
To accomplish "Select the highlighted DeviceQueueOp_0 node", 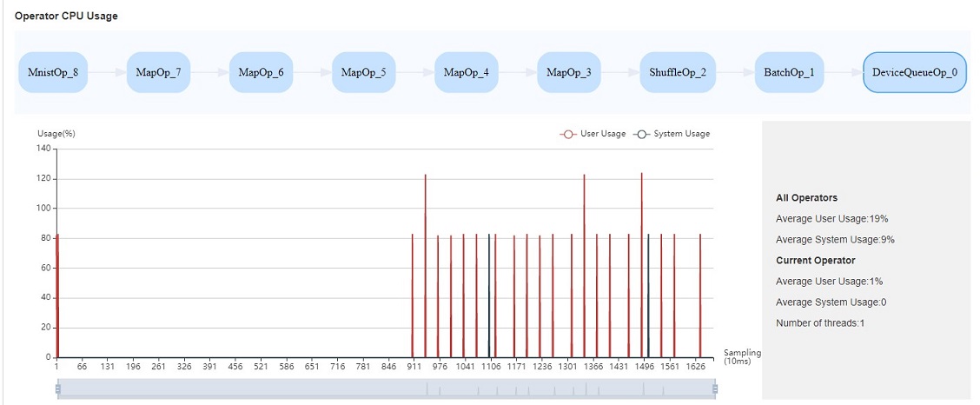I will [914, 72].
